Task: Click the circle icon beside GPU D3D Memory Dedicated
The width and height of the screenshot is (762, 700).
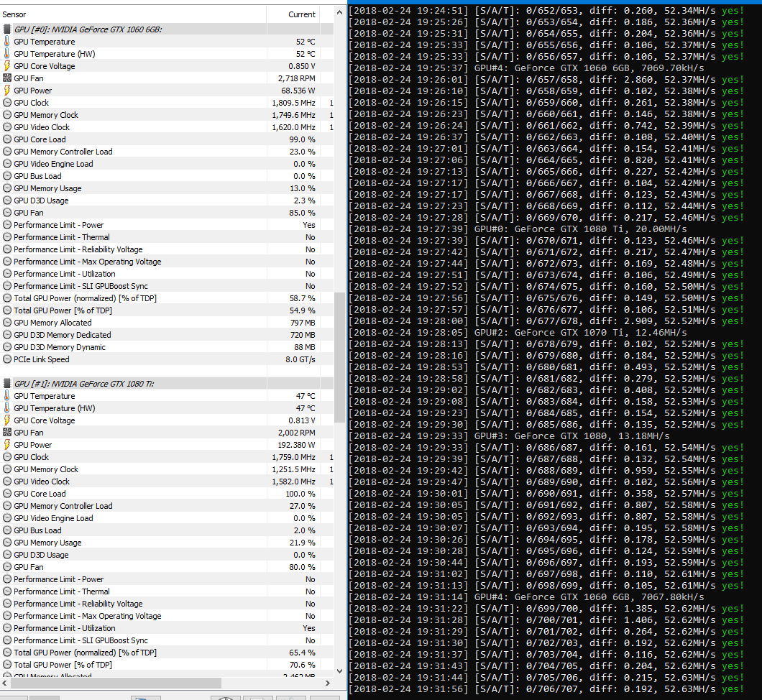Action: [x=6, y=335]
